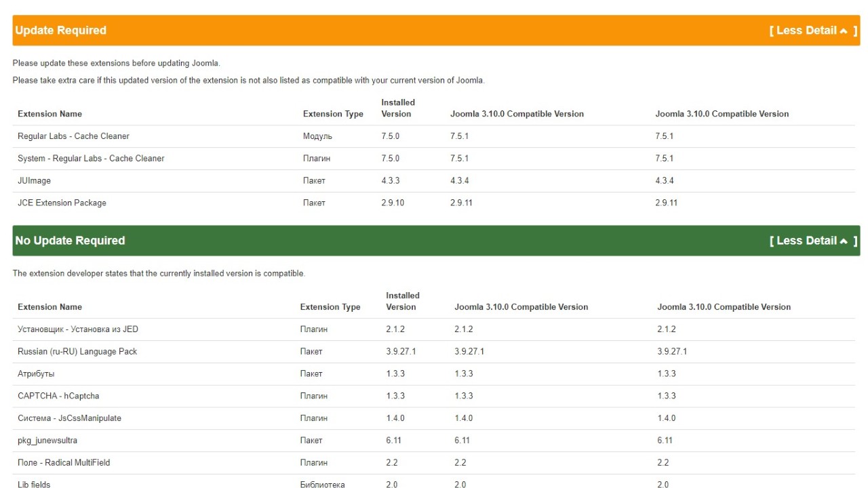The width and height of the screenshot is (868, 488).
Task: Click Installed Version value 1.3.3 for Атрибуты
Action: (x=395, y=374)
